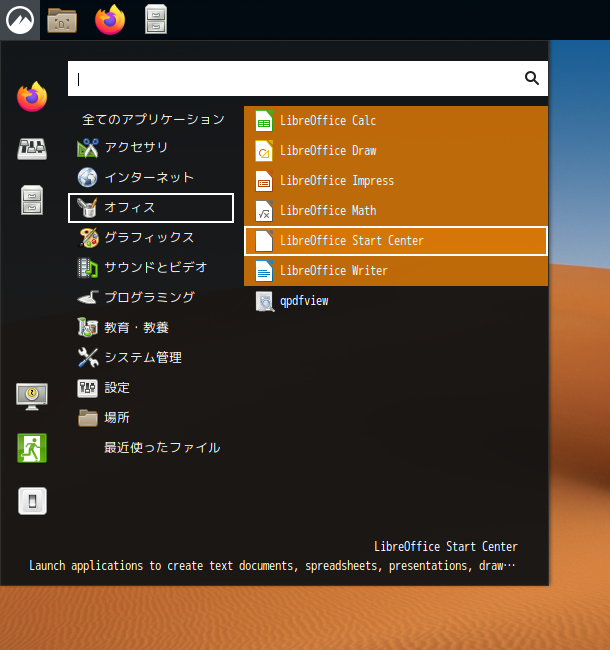The image size is (610, 650).
Task: Click the palette icon beside グラフィックス
Action: click(x=88, y=238)
